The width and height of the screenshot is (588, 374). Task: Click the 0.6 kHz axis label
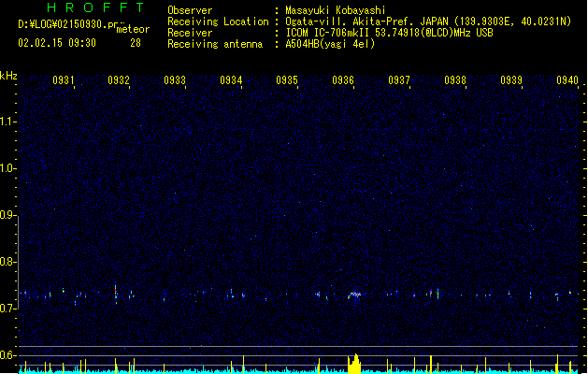coord(7,355)
